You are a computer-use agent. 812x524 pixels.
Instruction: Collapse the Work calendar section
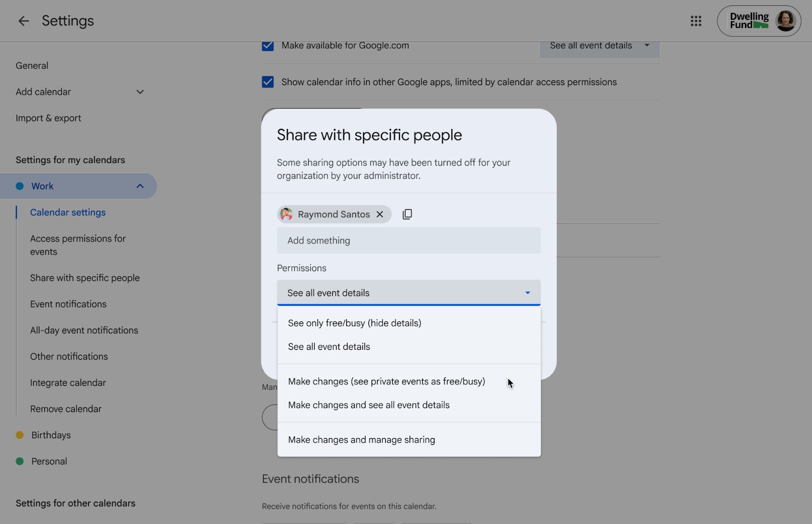click(140, 186)
